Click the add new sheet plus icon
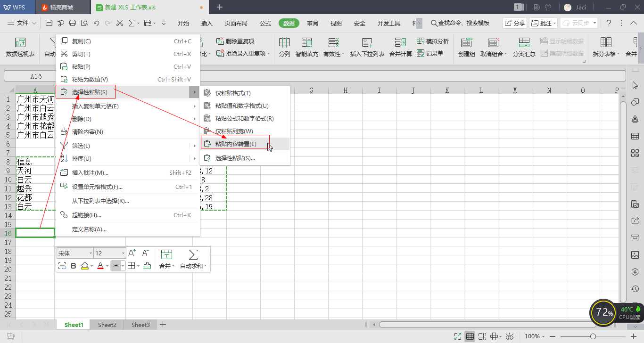This screenshot has height=343, width=644. pyautogui.click(x=163, y=325)
